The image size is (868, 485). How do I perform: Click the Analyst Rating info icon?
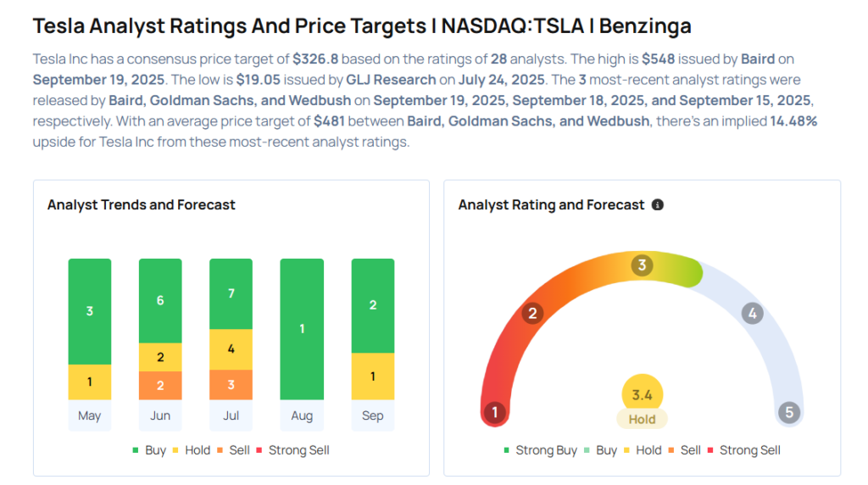pos(658,205)
